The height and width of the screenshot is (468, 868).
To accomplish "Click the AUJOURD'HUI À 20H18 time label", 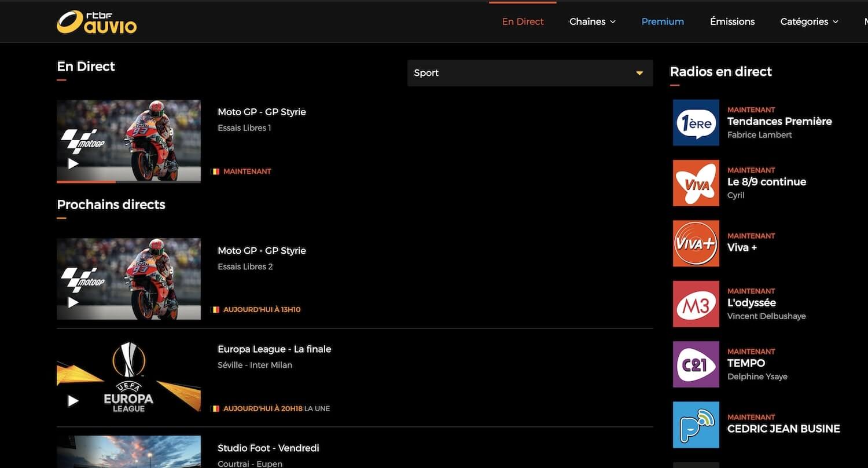I will 263,408.
